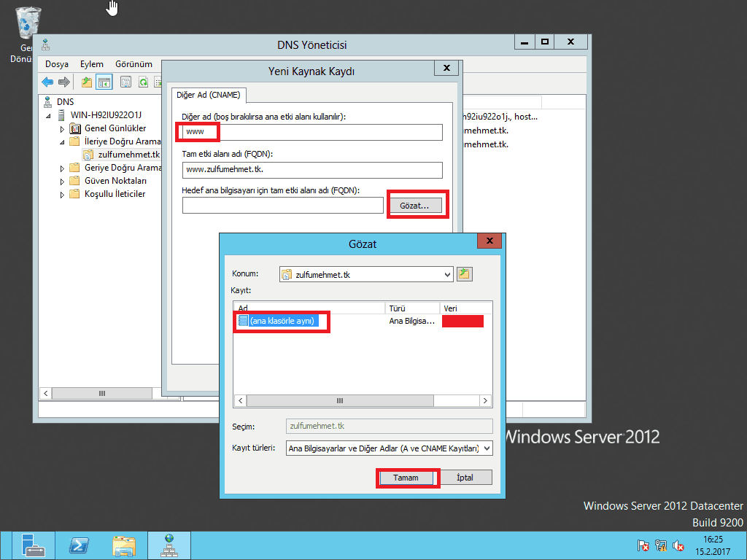Launch PowerShell from the taskbar
Viewport: 747px width, 560px height.
79,545
